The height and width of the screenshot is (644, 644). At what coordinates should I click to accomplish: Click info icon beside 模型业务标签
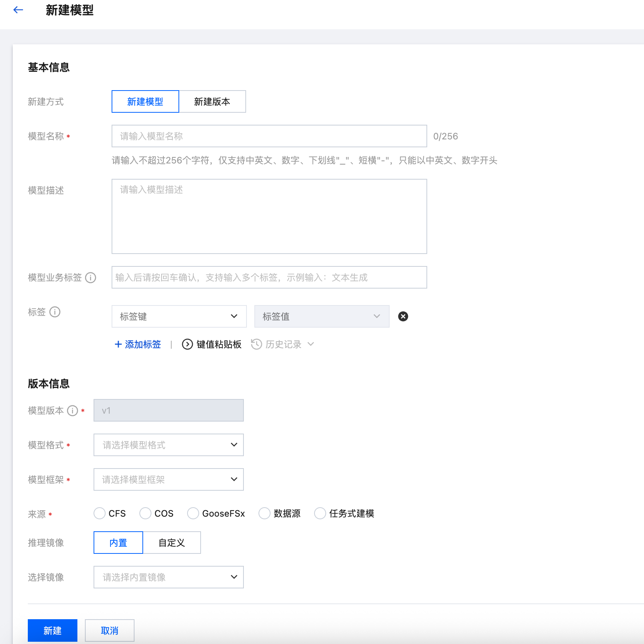pyautogui.click(x=91, y=278)
